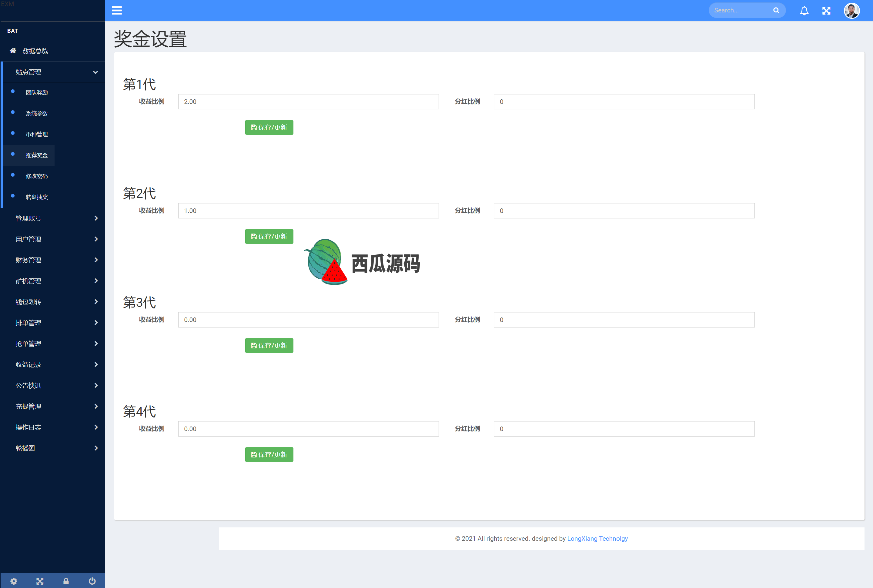The height and width of the screenshot is (588, 873).
Task: Click 第1代 分红比例 input field
Action: tap(624, 101)
